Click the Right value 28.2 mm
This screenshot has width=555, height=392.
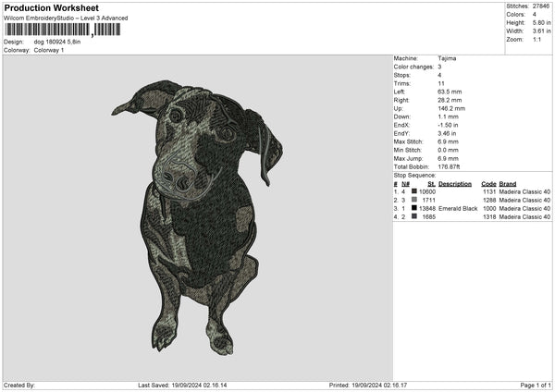[x=450, y=100]
